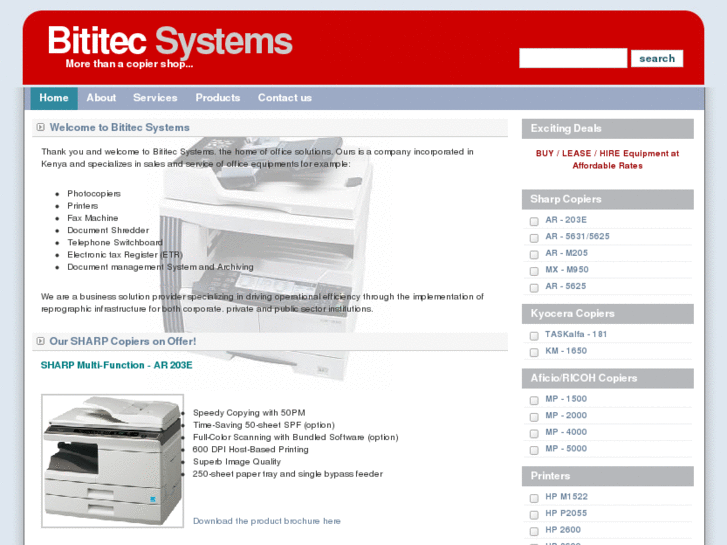Click the bullet icon next to KM - 1650

click(x=534, y=353)
